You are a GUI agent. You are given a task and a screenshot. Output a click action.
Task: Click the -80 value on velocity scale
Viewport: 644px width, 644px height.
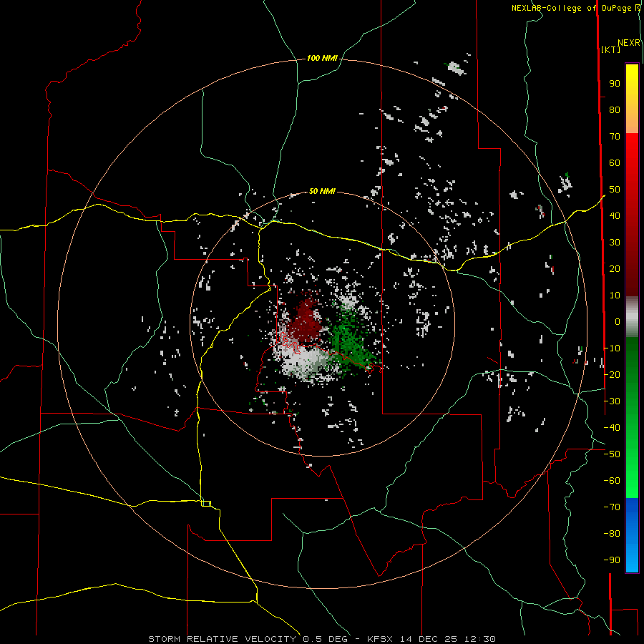point(612,534)
